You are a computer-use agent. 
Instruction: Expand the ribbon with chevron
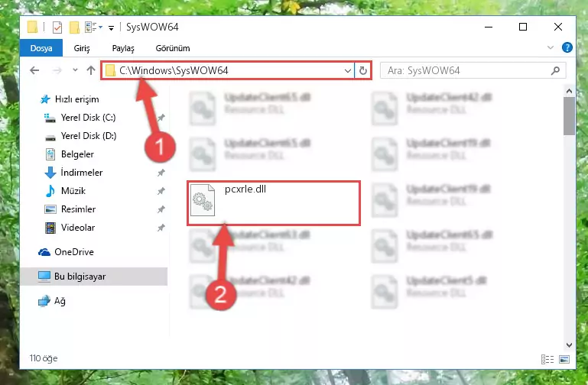tap(550, 47)
